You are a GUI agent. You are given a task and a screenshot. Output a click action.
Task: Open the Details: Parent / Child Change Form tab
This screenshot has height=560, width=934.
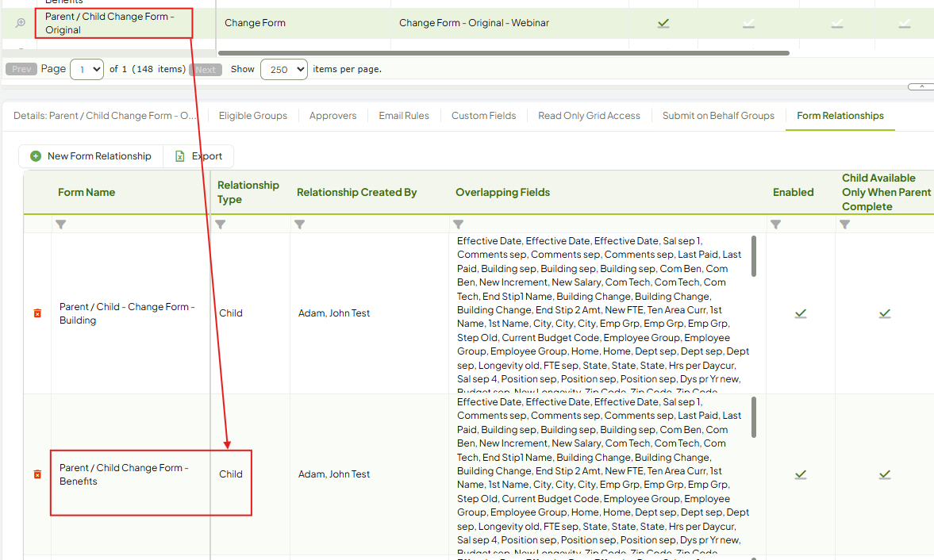(x=105, y=116)
